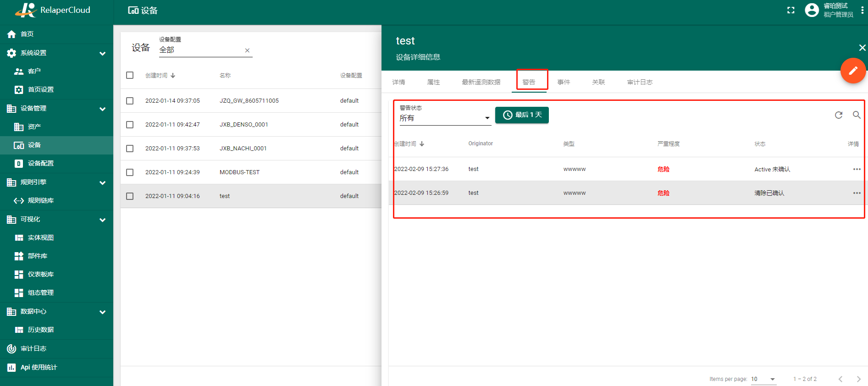Click the people icon for 客户
Screen dimensions: 868x386
tap(19, 71)
